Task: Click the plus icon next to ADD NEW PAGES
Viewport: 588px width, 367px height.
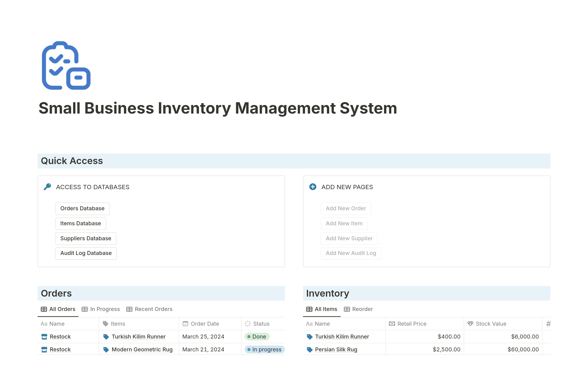Action: [x=313, y=187]
